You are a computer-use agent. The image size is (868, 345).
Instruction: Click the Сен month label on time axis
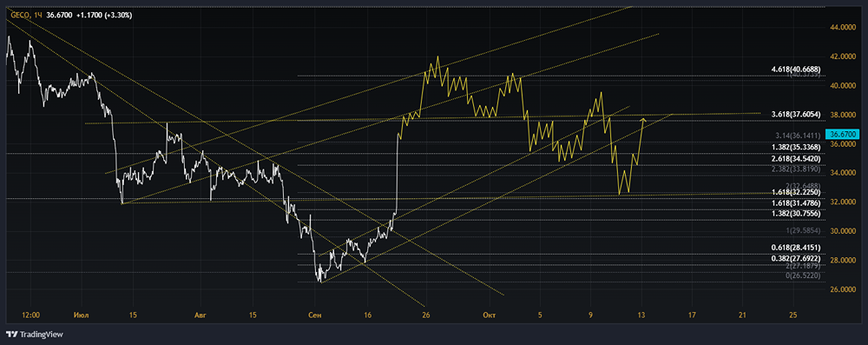[x=315, y=315]
